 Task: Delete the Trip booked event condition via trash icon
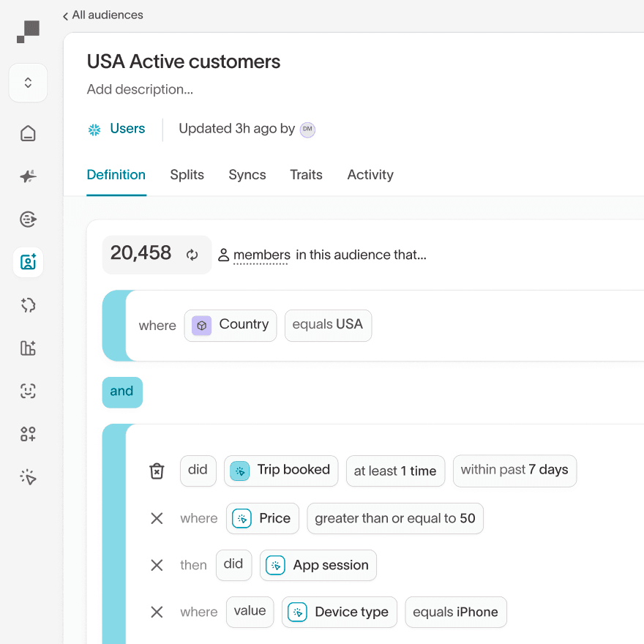pyautogui.click(x=157, y=471)
